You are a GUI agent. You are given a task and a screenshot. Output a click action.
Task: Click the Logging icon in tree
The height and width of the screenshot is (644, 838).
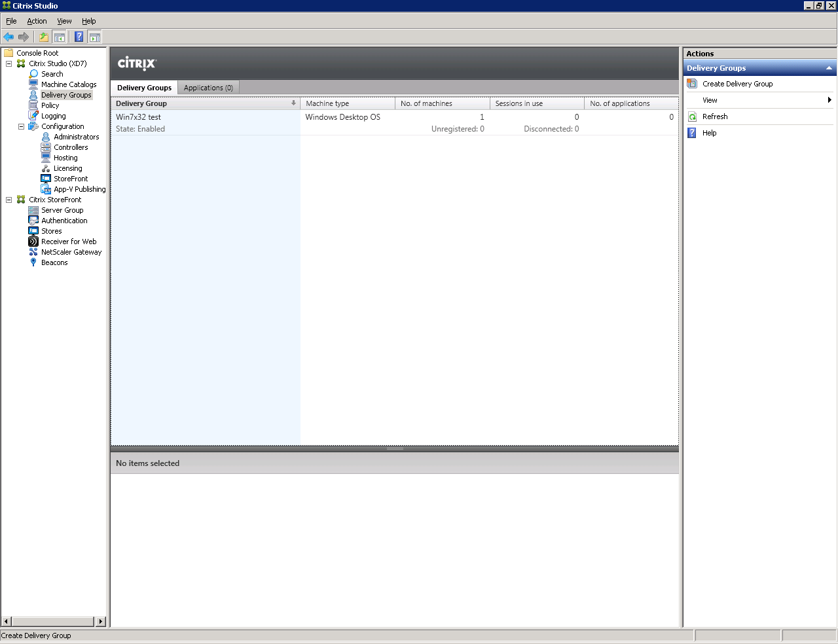tap(33, 116)
